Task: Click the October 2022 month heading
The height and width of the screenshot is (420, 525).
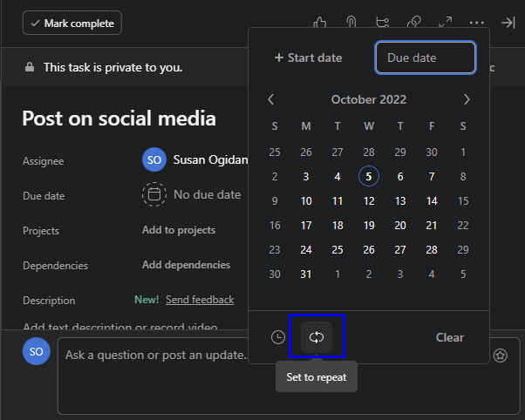Action: [369, 99]
